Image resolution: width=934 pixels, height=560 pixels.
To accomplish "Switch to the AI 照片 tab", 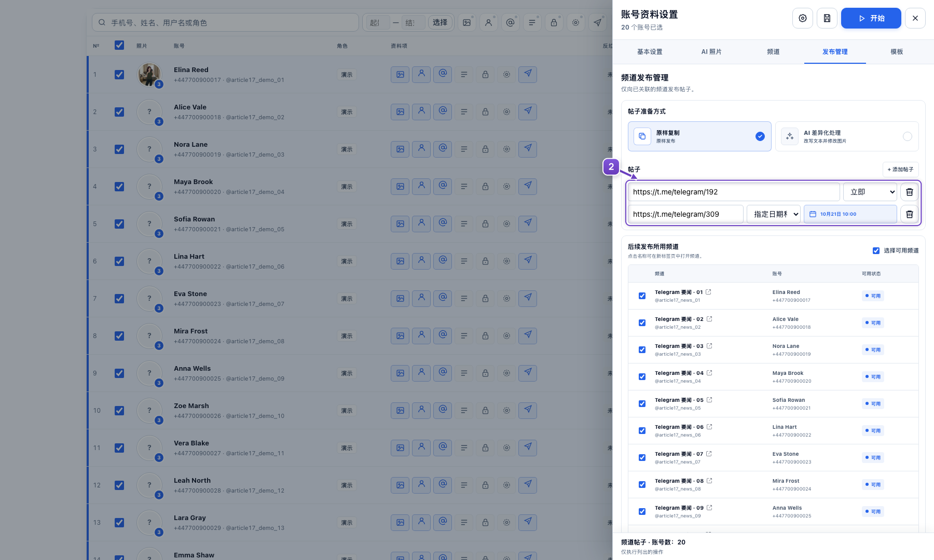I will 711,52.
